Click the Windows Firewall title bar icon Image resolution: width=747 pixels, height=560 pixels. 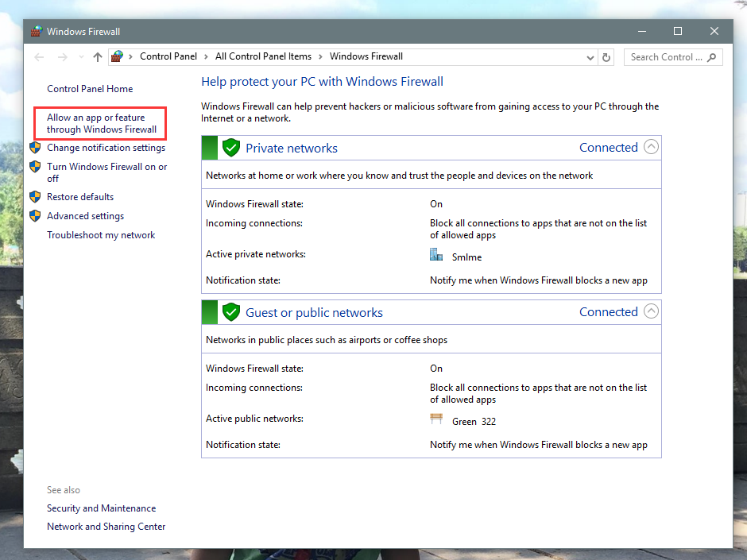coord(37,32)
